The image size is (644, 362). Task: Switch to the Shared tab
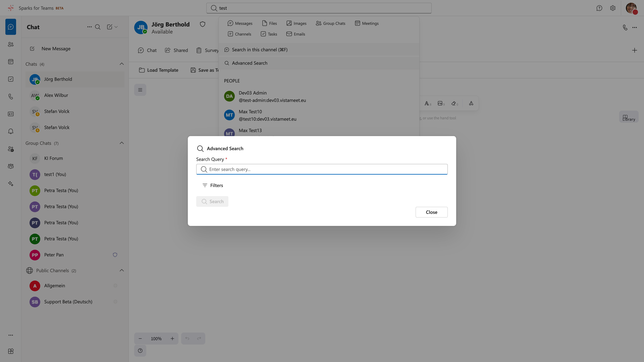point(176,50)
